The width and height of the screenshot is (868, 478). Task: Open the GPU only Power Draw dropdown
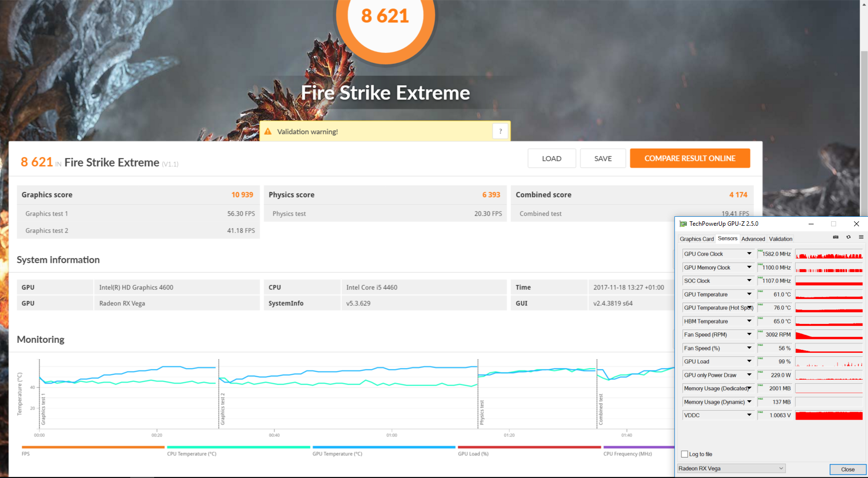pos(749,375)
